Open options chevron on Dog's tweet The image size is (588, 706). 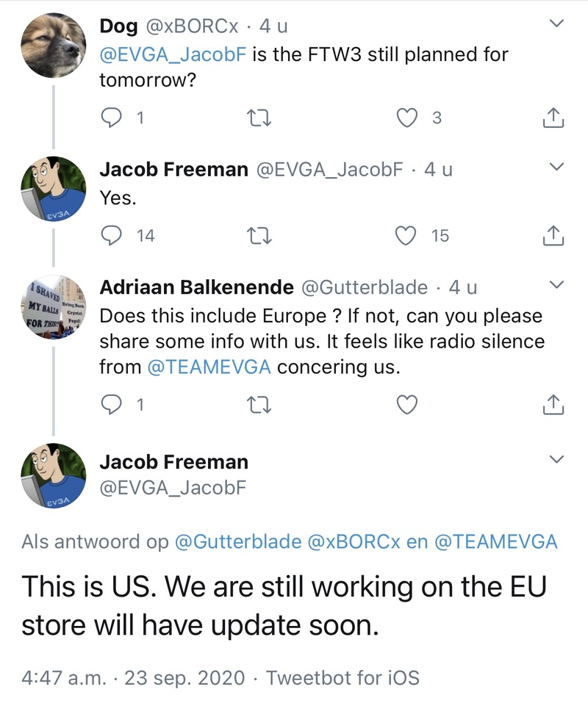pos(556,25)
